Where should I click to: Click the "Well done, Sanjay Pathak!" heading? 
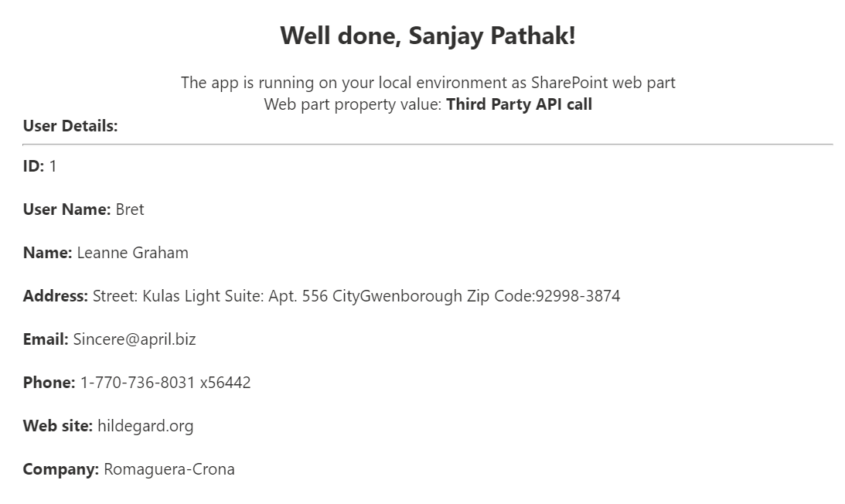pos(428,36)
